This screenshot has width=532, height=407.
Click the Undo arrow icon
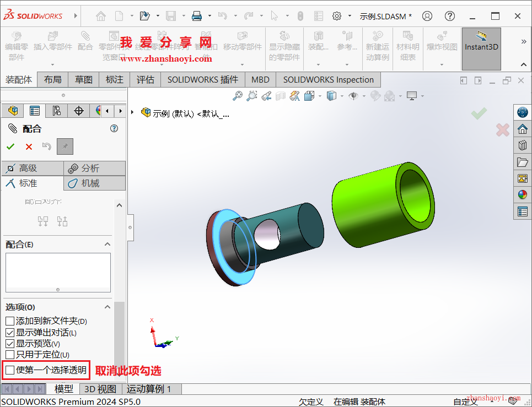(223, 16)
